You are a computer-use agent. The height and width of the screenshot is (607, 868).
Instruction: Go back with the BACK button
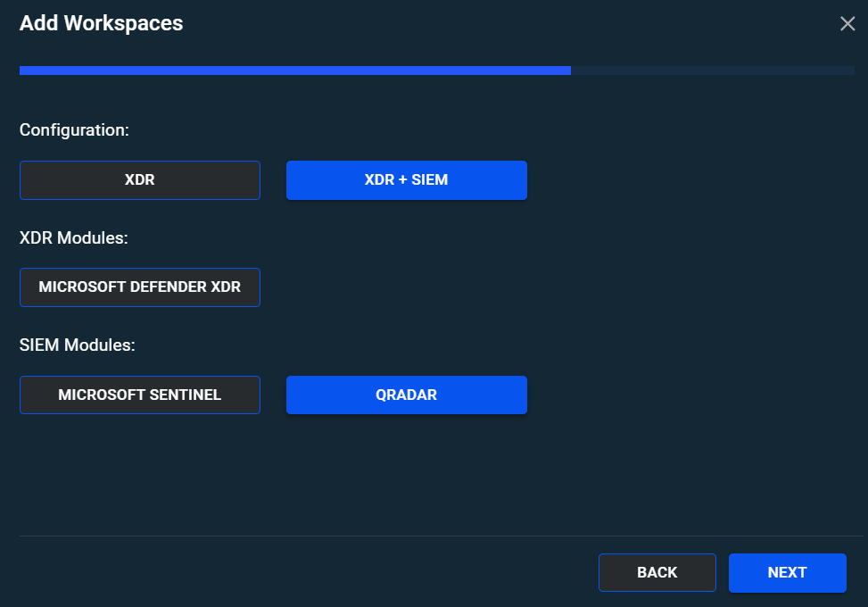pyautogui.click(x=657, y=573)
